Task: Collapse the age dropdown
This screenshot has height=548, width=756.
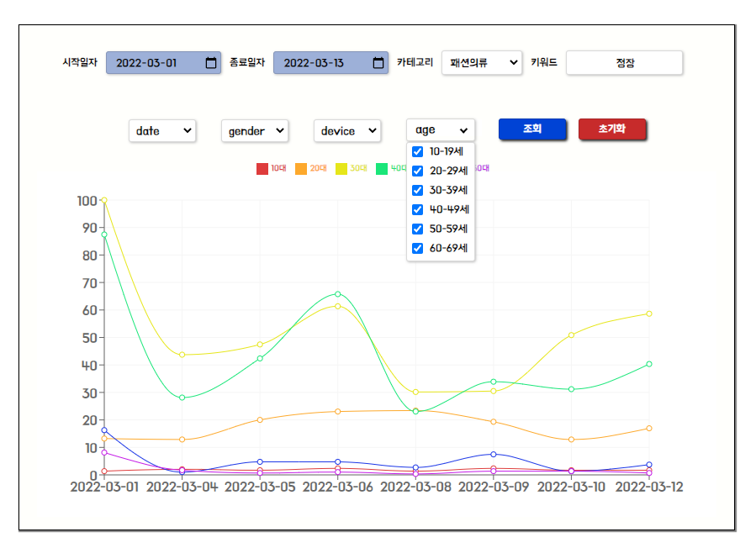Action: [440, 129]
